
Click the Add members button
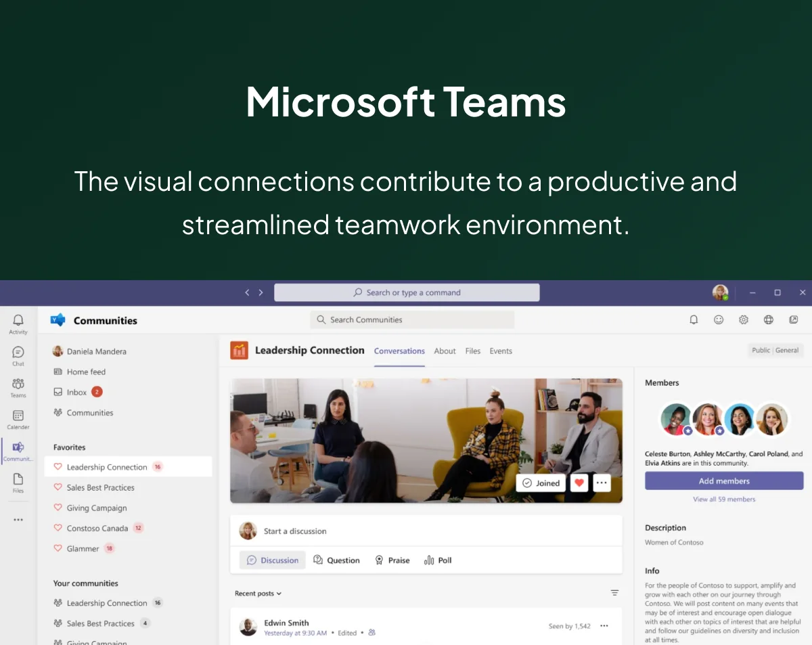point(724,481)
